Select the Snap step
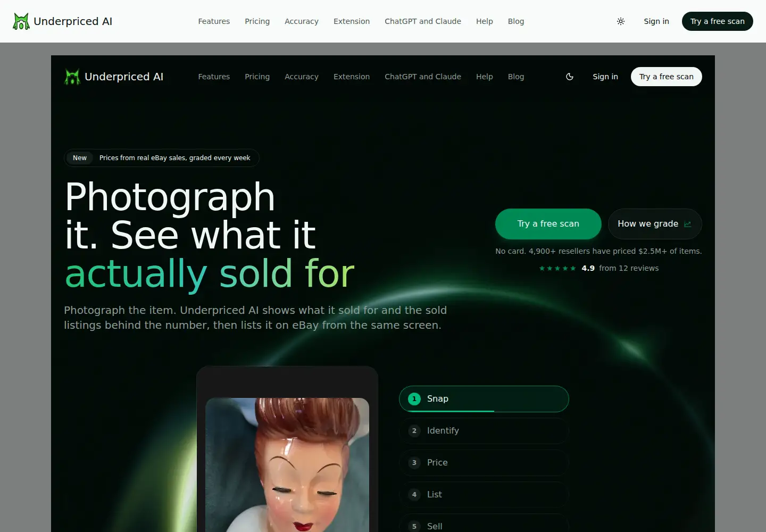This screenshot has width=766, height=532. (x=484, y=399)
